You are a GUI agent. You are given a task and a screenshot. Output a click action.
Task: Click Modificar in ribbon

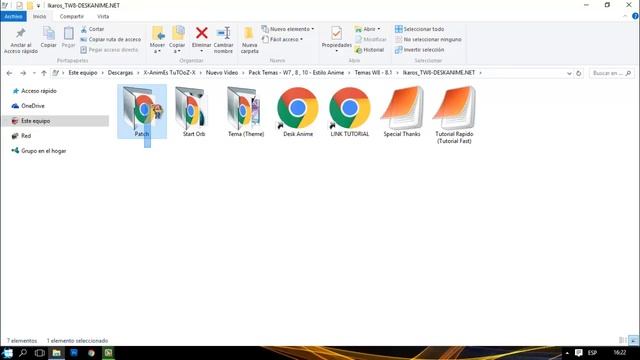[x=370, y=40]
